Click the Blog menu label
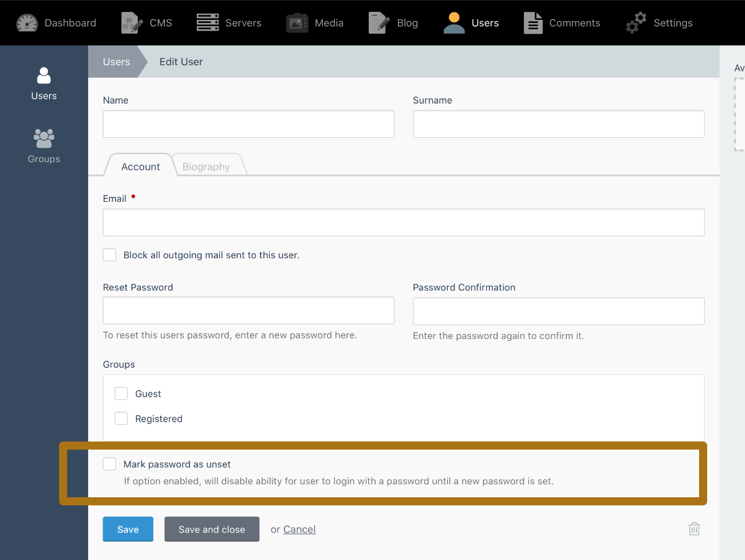The width and height of the screenshot is (745, 560). click(407, 23)
